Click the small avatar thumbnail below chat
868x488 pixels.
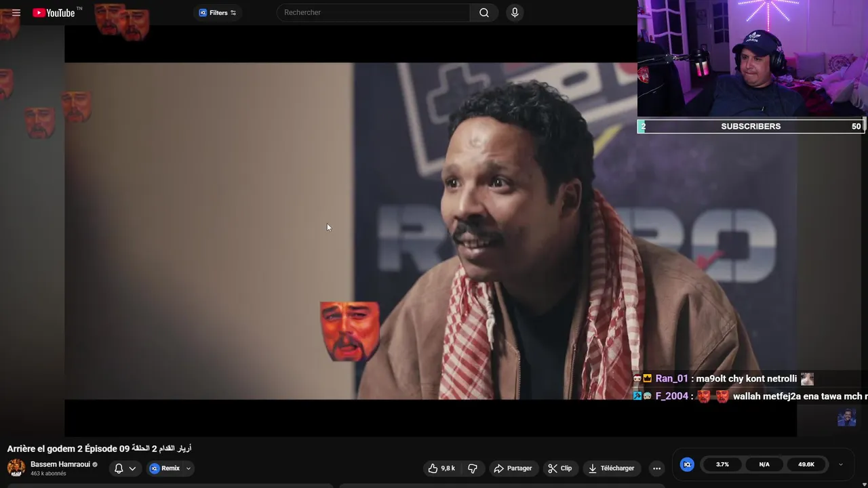(846, 418)
